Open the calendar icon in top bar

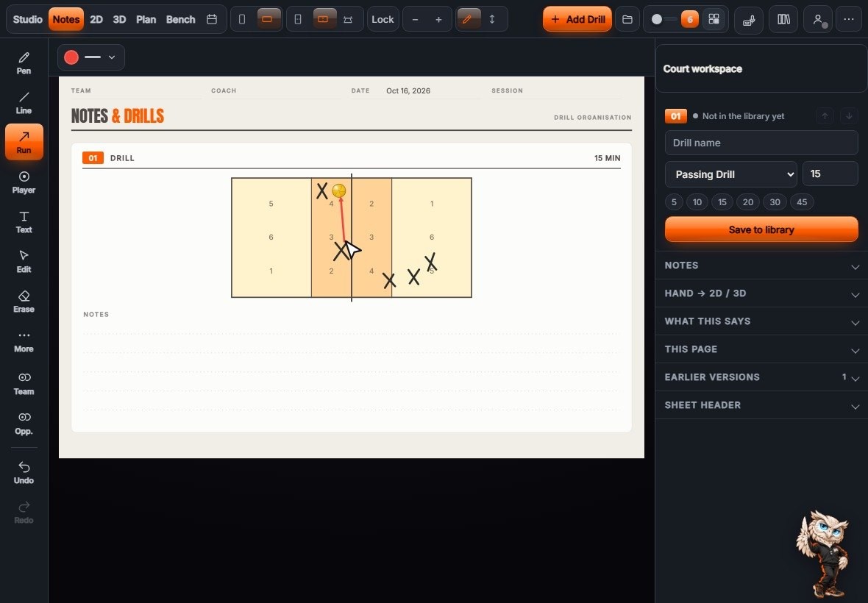point(211,19)
